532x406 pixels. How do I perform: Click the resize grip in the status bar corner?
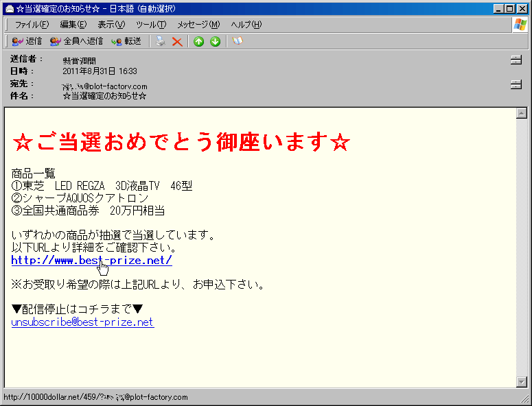pos(524,398)
